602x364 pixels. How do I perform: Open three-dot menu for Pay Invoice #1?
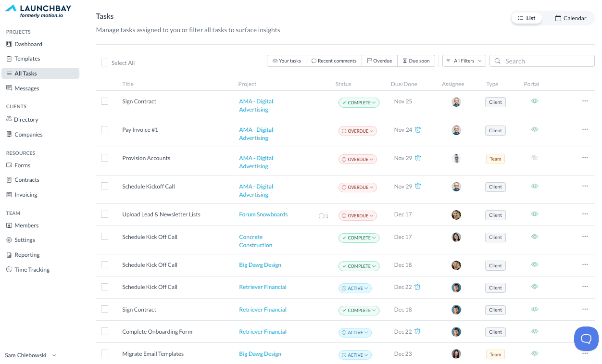tap(585, 129)
